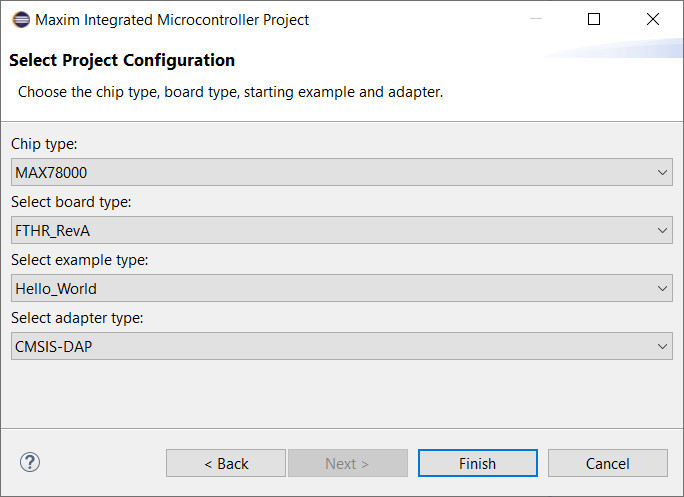The image size is (684, 497).
Task: Expand the Select board type combo box
Action: (340, 230)
